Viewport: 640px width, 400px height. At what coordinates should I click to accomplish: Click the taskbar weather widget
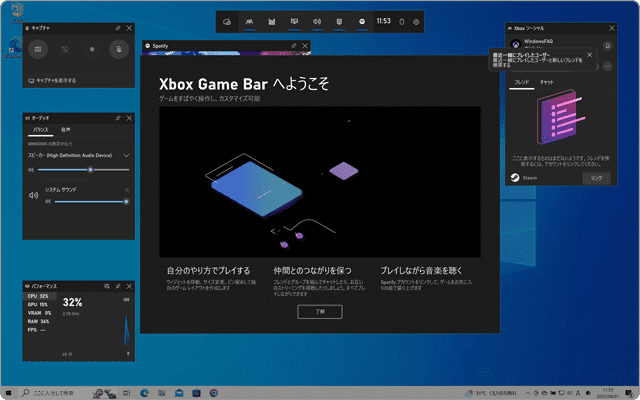click(493, 393)
